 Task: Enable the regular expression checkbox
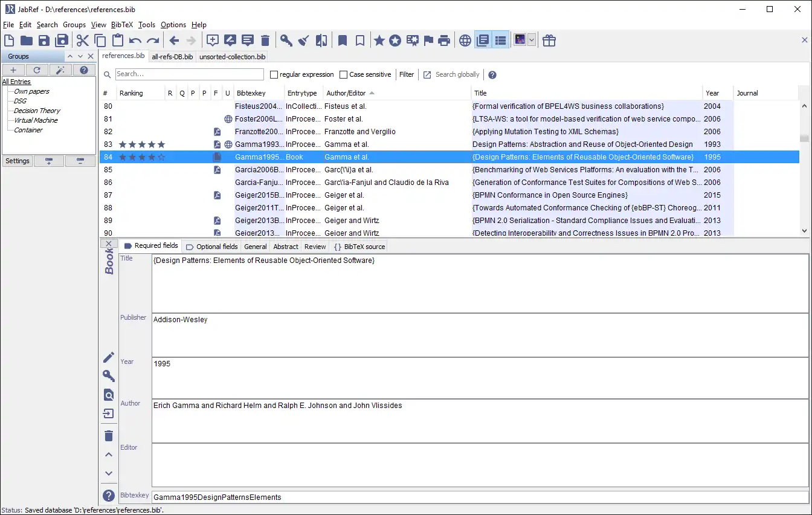[x=274, y=74]
